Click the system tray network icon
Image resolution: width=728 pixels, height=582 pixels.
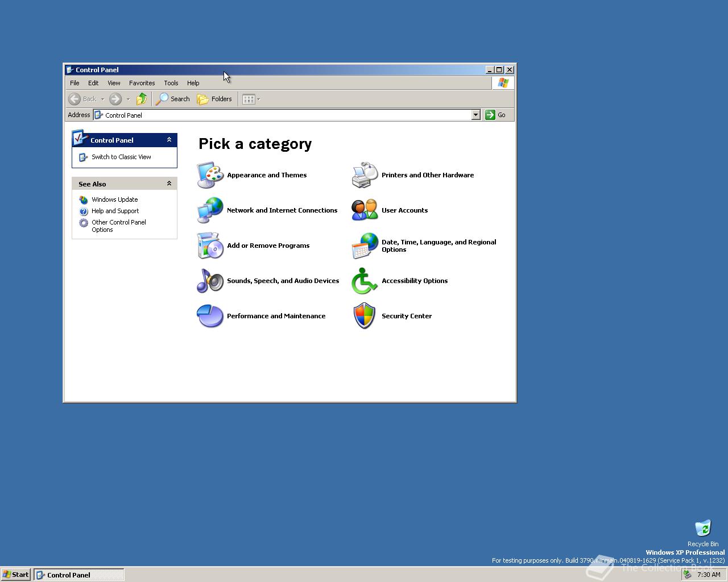click(x=688, y=575)
